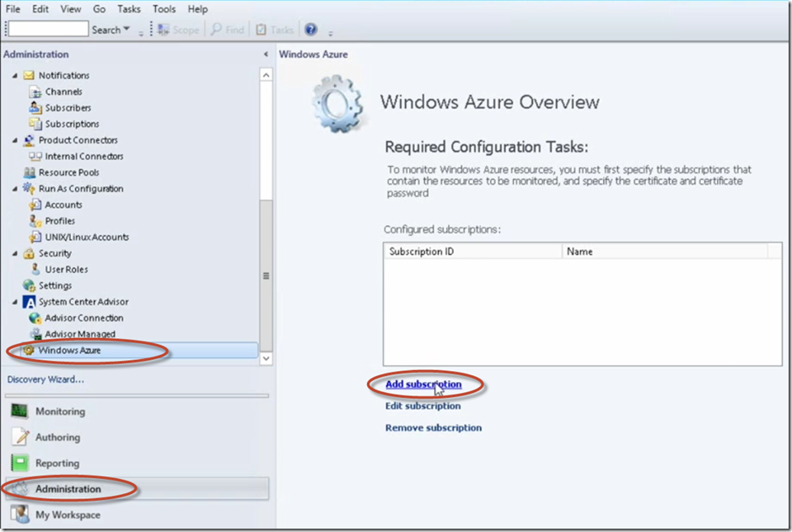792x532 pixels.
Task: Click the Accounts icon
Action: tap(35, 204)
